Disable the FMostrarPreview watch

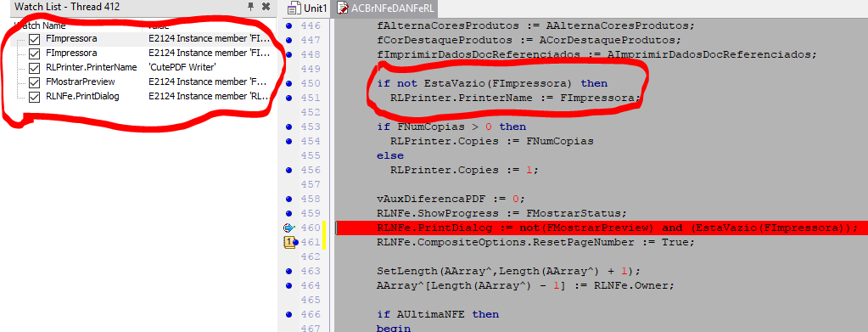[x=34, y=82]
